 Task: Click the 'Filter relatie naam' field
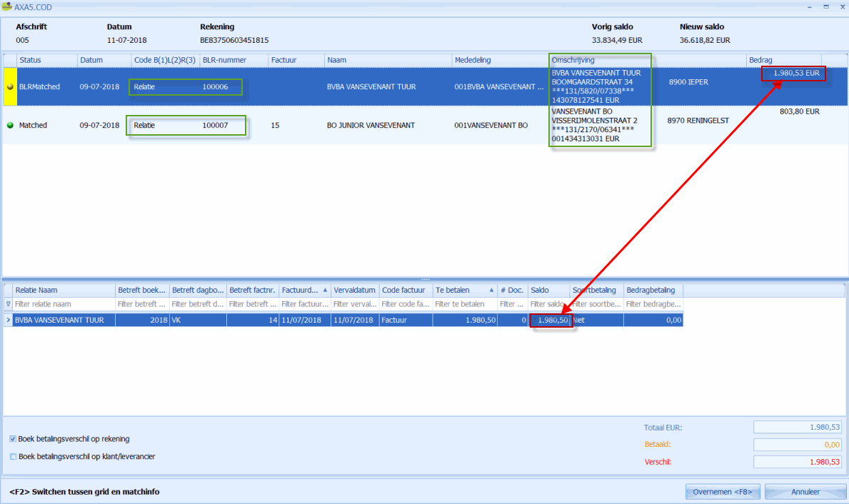[x=64, y=304]
